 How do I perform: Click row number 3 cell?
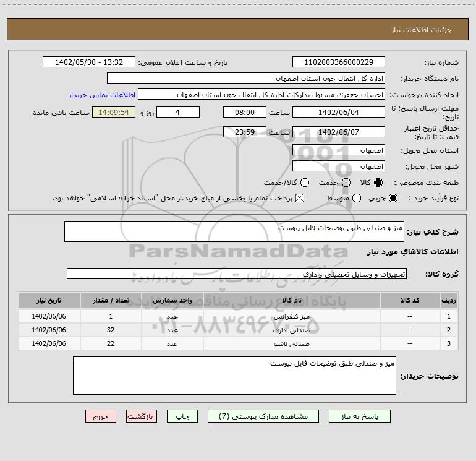(449, 343)
